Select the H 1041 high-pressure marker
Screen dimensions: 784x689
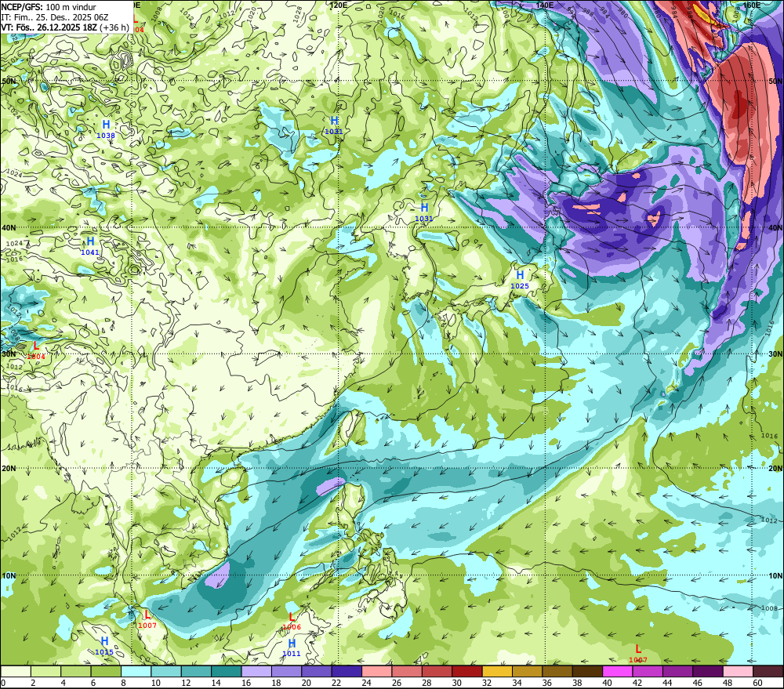click(90, 245)
